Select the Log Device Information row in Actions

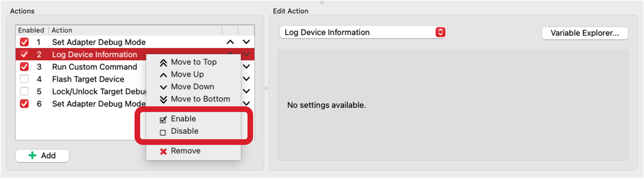(x=94, y=54)
